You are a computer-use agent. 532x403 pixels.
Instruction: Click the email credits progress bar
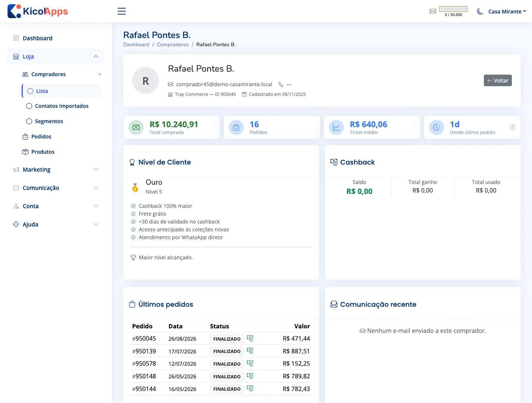pyautogui.click(x=453, y=9)
